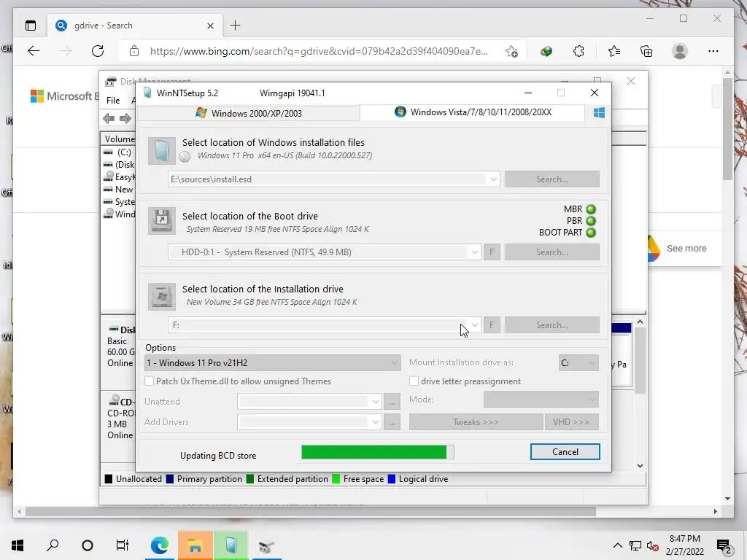Click See more link on Bing page
The height and width of the screenshot is (560, 747).
(x=686, y=248)
